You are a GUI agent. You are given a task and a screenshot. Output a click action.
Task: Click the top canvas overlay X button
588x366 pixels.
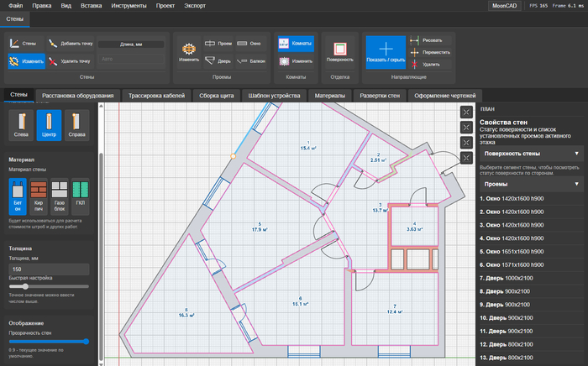click(466, 112)
